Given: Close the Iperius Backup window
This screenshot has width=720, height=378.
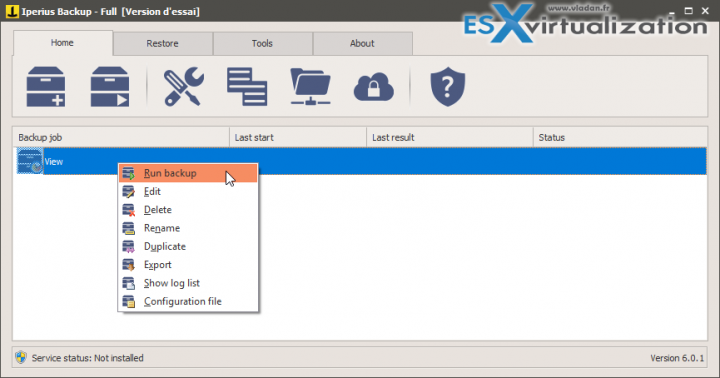Looking at the screenshot, I should [706, 11].
